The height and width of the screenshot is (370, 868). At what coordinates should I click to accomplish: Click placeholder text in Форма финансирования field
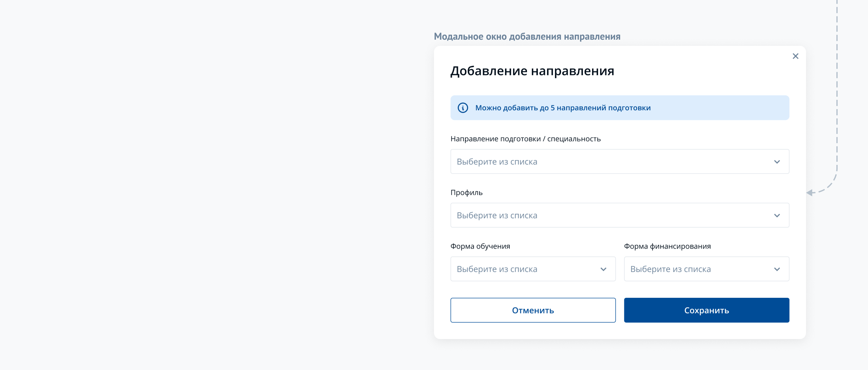coord(670,269)
